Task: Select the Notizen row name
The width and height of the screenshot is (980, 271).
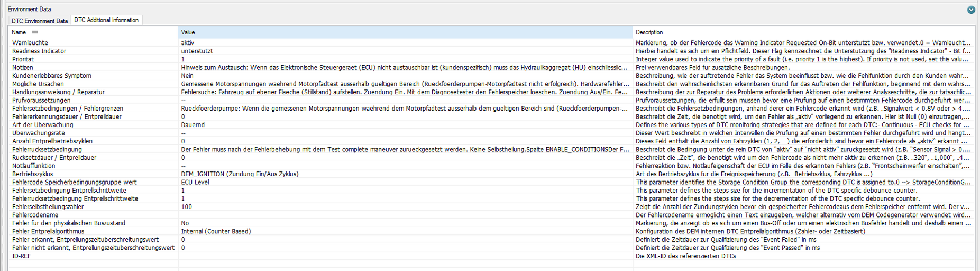Action: coord(22,67)
